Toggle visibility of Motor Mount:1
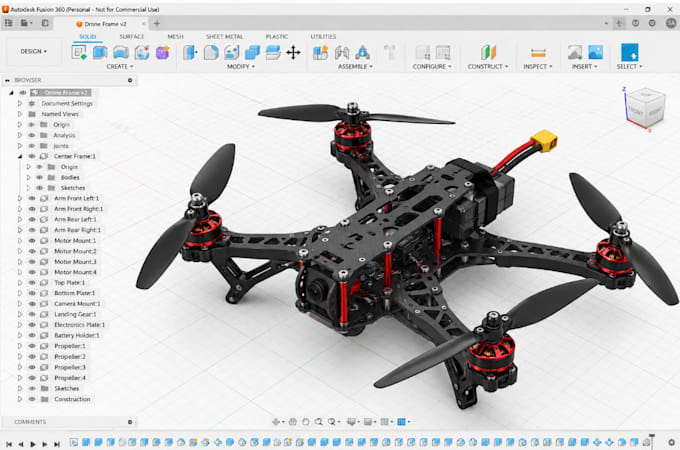Screen dimensions: 680x450 (32, 241)
